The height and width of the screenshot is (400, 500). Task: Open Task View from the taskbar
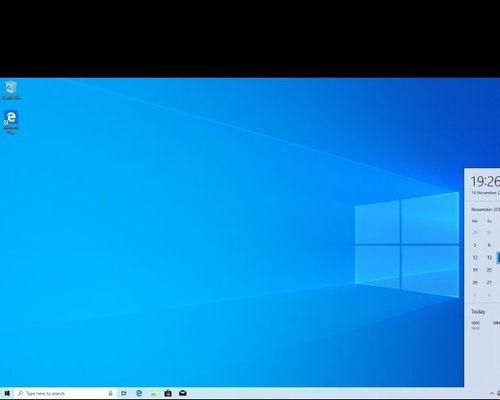click(124, 393)
